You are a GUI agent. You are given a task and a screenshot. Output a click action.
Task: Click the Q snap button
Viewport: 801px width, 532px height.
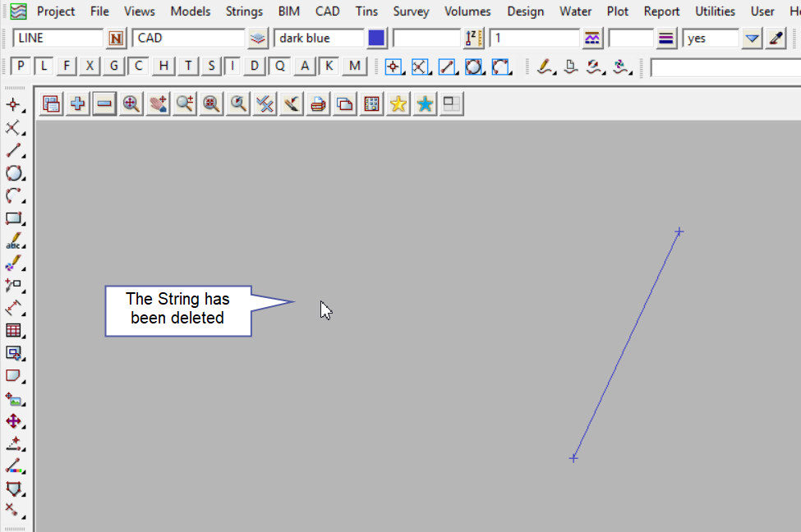(280, 66)
